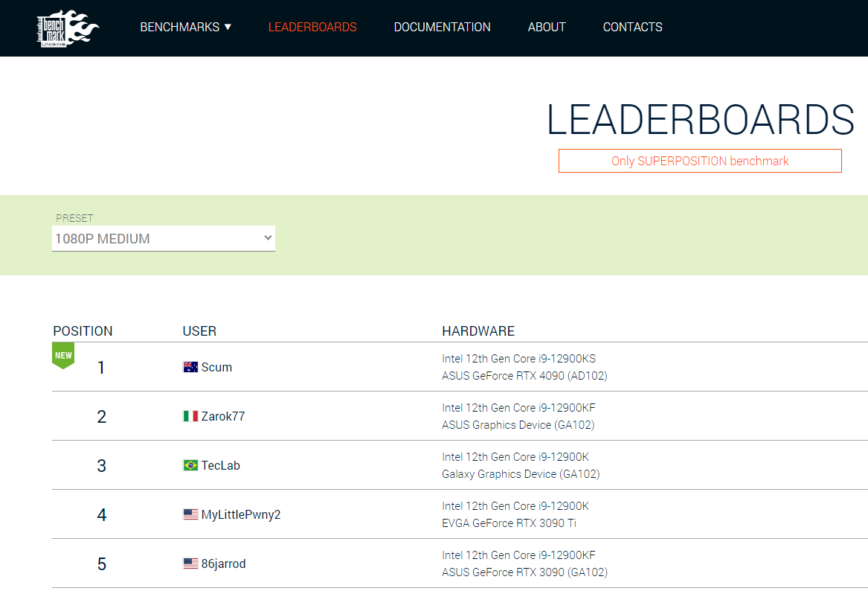
Task: Expand the 1080P MEDIUM preset dropdown
Action: (x=164, y=238)
